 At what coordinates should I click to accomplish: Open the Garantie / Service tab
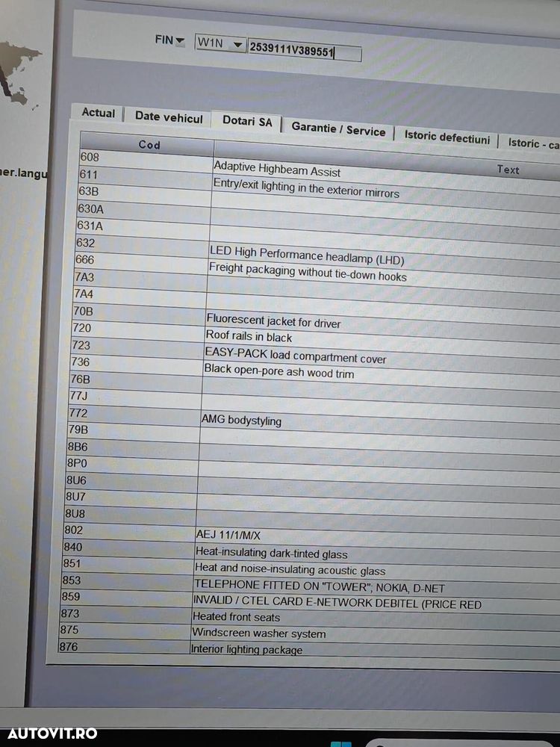338,129
